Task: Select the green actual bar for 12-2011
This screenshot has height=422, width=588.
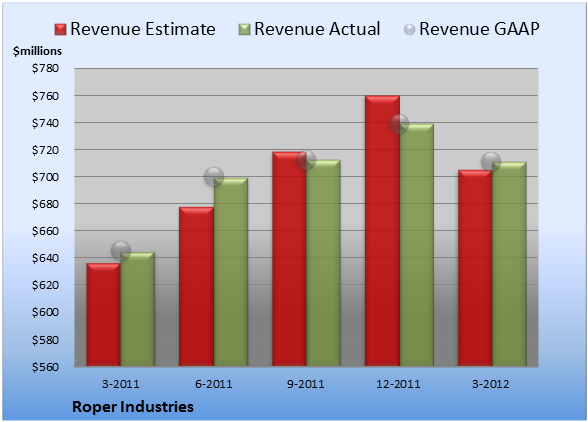Action: (417, 245)
